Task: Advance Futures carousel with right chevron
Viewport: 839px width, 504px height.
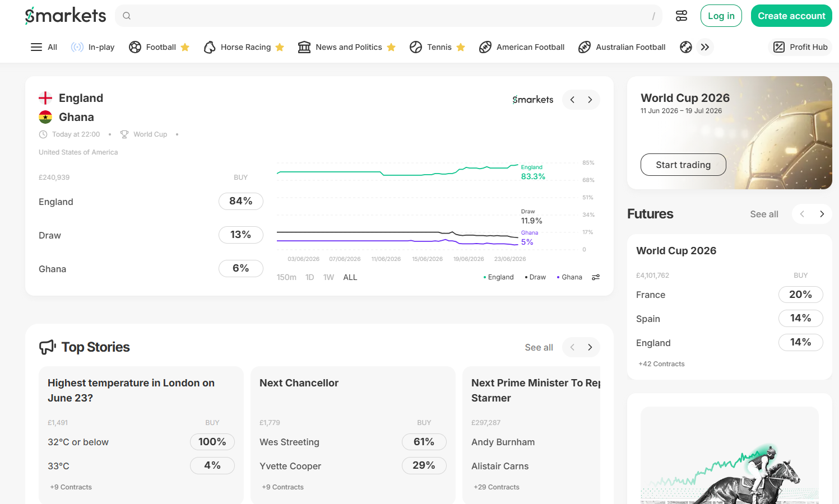Action: (822, 214)
